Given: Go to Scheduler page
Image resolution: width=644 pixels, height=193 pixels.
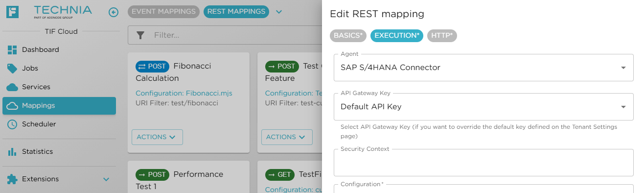Looking at the screenshot, I should click(59, 124).
